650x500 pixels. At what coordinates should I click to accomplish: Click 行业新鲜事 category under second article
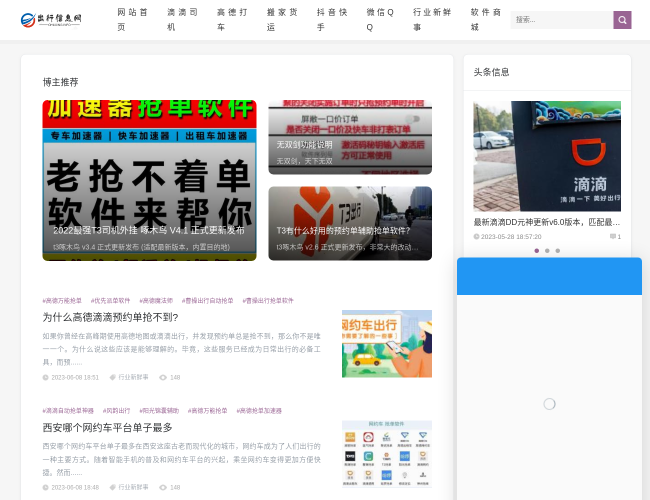click(x=133, y=488)
